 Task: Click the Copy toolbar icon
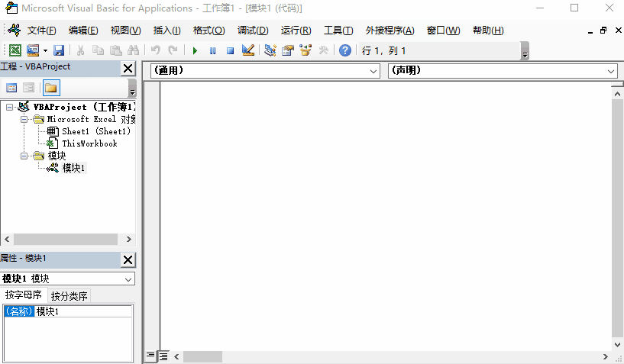tap(98, 50)
